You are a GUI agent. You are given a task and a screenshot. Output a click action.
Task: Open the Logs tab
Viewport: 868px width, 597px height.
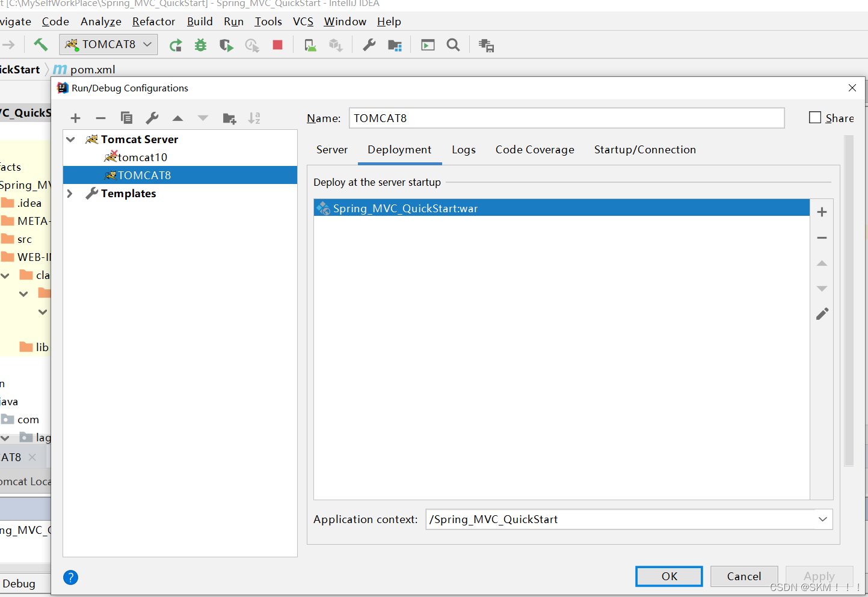pos(464,150)
